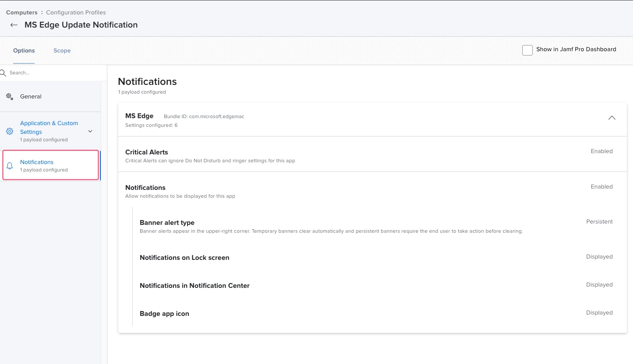The width and height of the screenshot is (633, 364).
Task: Click the Persistent banner value
Action: click(x=599, y=222)
